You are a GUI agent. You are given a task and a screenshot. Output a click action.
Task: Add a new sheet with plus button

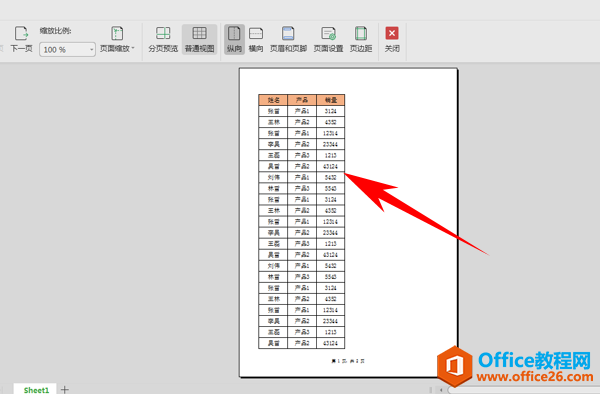click(65, 389)
